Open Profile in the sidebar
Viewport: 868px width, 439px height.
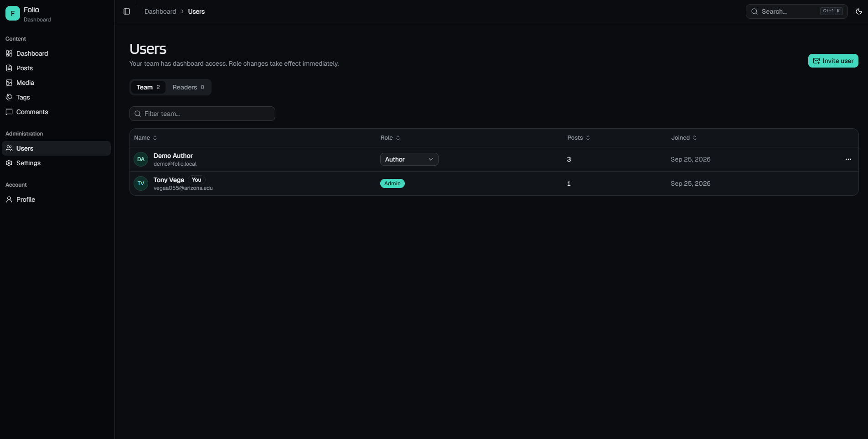57,199
